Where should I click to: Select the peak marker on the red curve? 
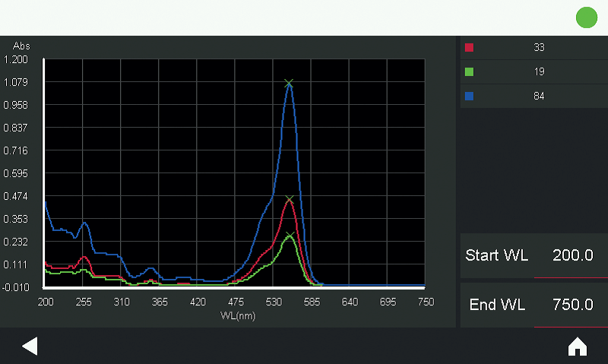[x=290, y=199]
